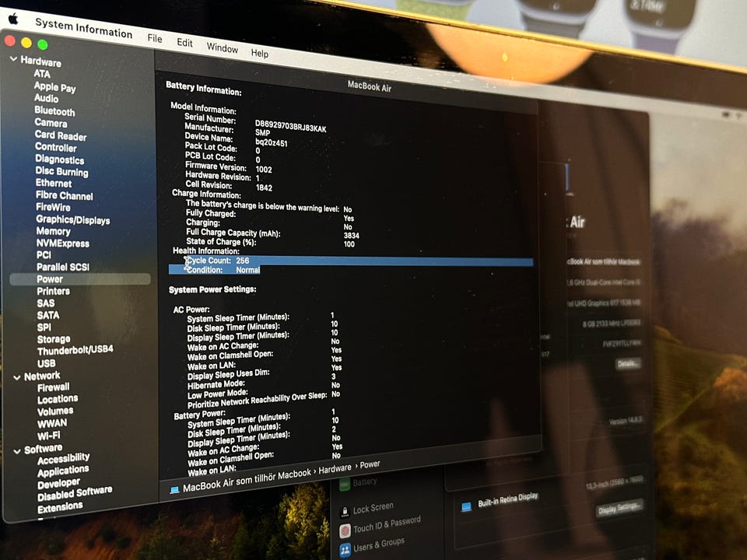Click Power in the bottom path bar
The image size is (747, 560).
(370, 464)
